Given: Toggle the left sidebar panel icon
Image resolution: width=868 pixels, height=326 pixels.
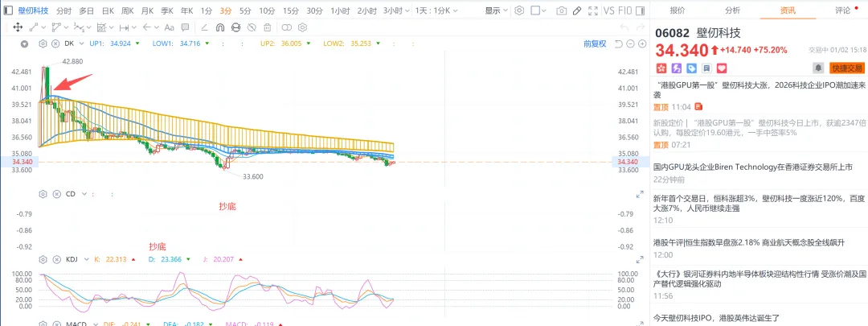Looking at the screenshot, I should coord(8,10).
